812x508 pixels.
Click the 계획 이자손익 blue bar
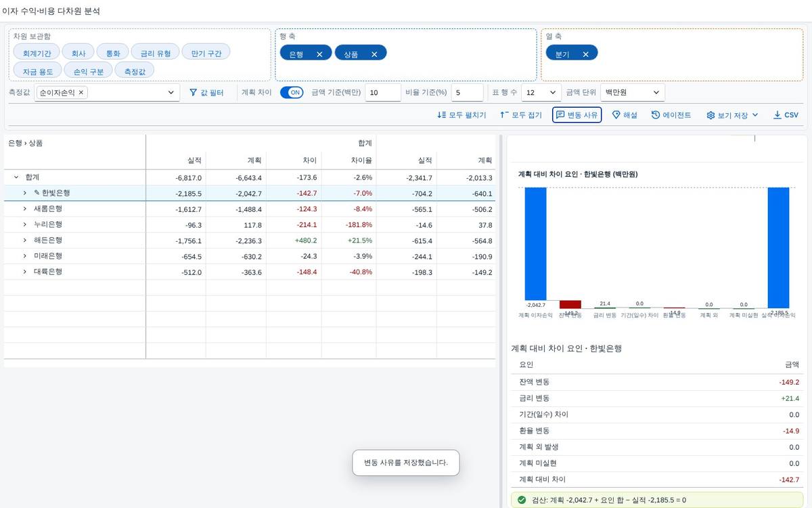point(535,244)
